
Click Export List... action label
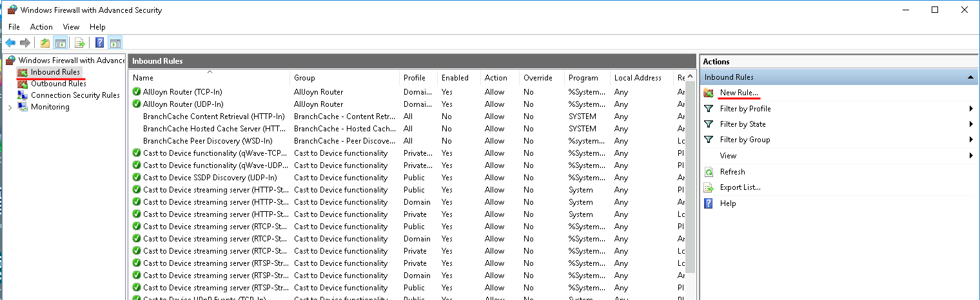coord(740,187)
